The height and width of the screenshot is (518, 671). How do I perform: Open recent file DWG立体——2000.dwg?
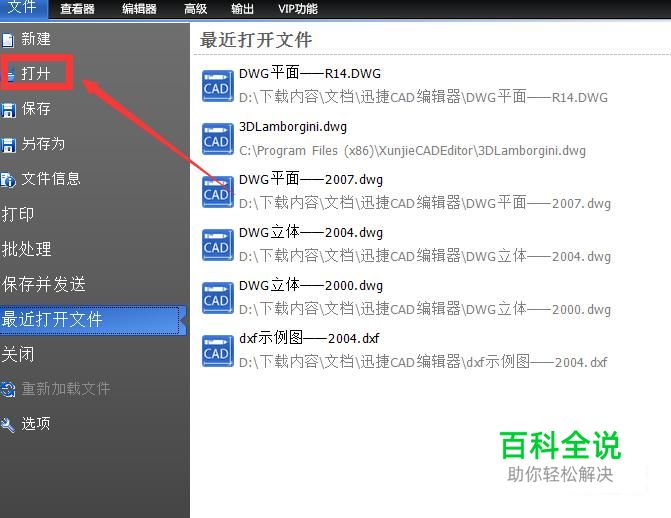[311, 286]
